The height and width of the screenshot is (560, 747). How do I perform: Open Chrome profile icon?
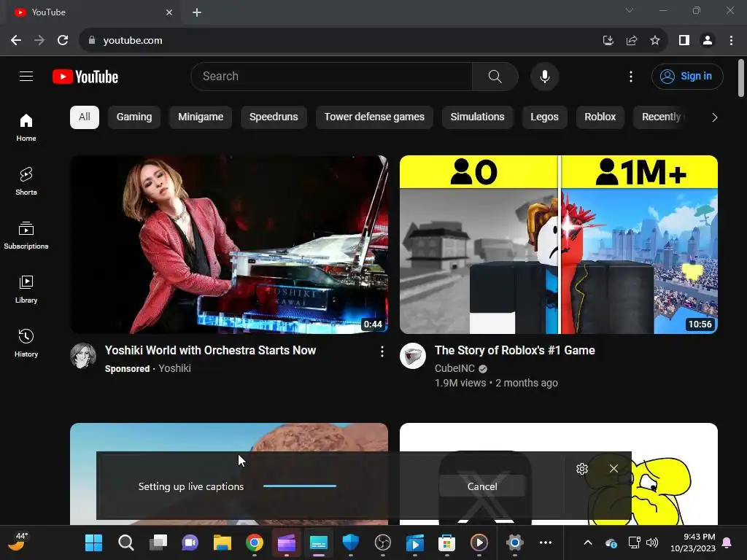click(x=708, y=41)
